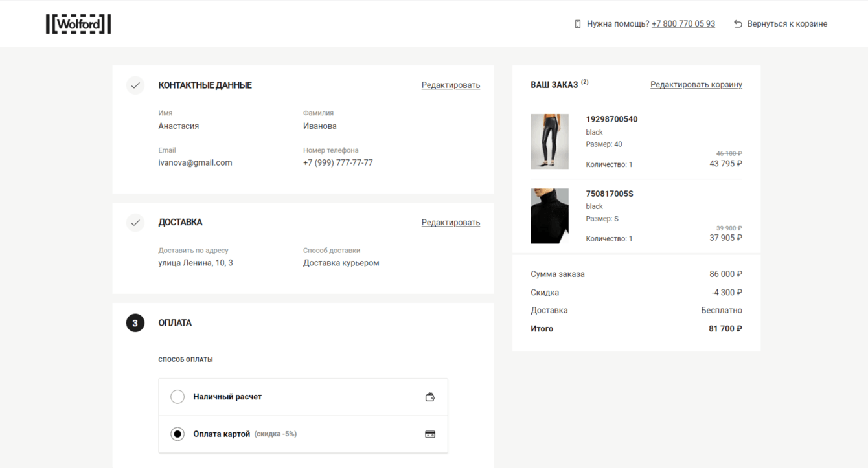868x468 pixels.
Task: Click the checkmark icon beside Доставка
Action: pyautogui.click(x=135, y=223)
